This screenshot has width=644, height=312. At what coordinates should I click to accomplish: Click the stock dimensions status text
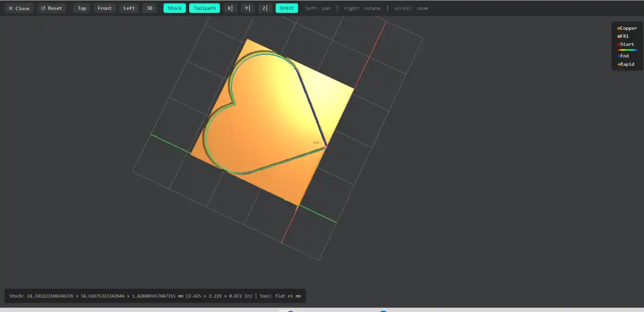click(130, 296)
